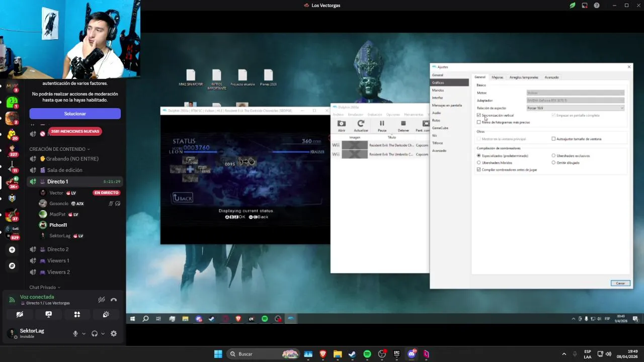Select Mandos in Ajustes sidebar

438,90
